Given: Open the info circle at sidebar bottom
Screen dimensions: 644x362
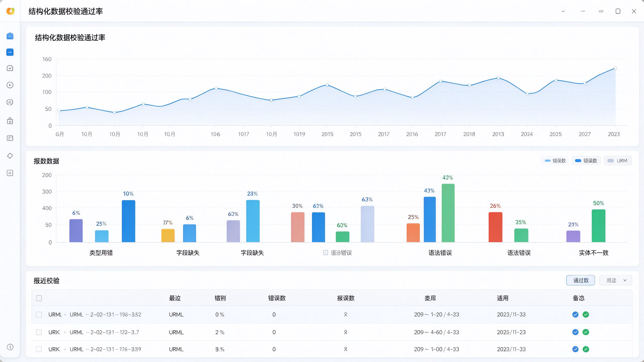Looking at the screenshot, I should tap(10, 347).
